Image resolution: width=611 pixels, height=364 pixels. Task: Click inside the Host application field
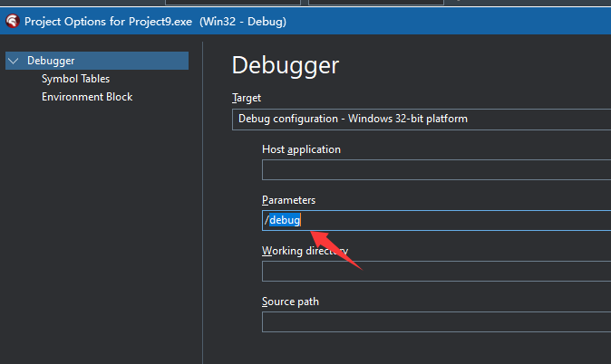click(435, 170)
